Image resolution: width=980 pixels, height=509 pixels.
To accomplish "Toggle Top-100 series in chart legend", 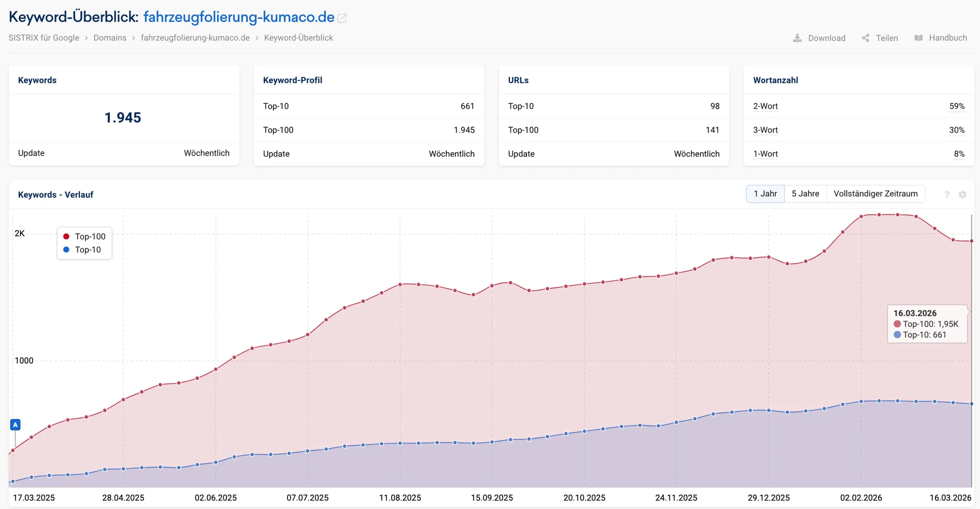I will (x=84, y=237).
